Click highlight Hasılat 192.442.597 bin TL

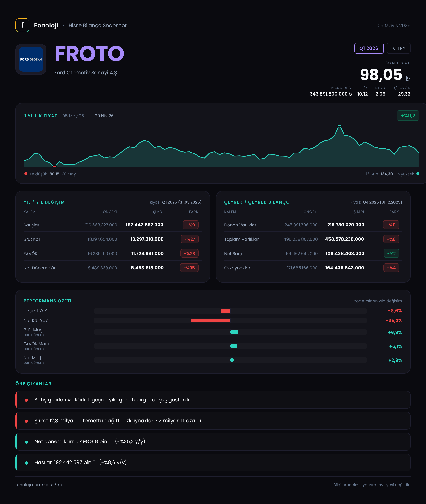[213, 462]
